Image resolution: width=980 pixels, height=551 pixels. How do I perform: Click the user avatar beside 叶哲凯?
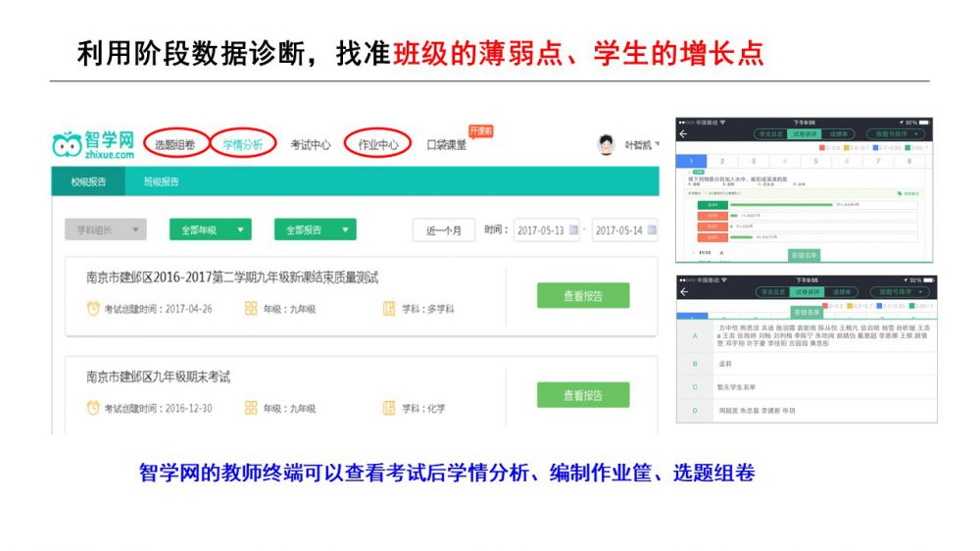click(x=606, y=145)
